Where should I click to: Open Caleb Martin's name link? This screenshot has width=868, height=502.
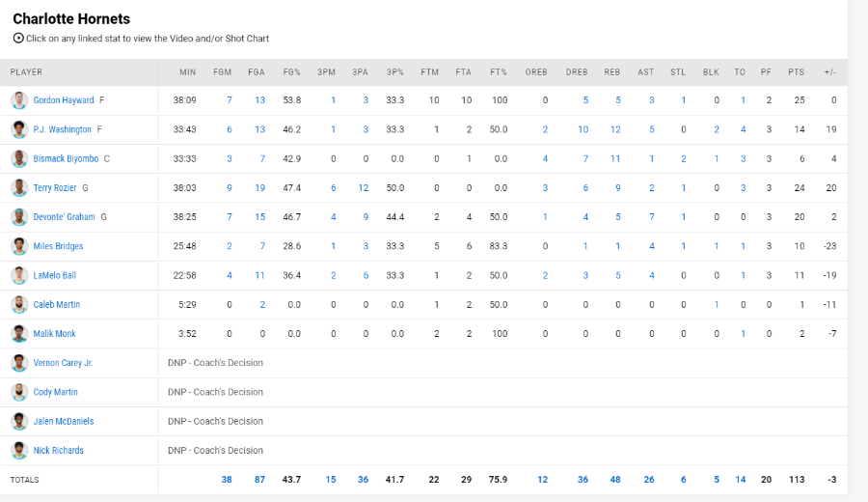(x=57, y=305)
